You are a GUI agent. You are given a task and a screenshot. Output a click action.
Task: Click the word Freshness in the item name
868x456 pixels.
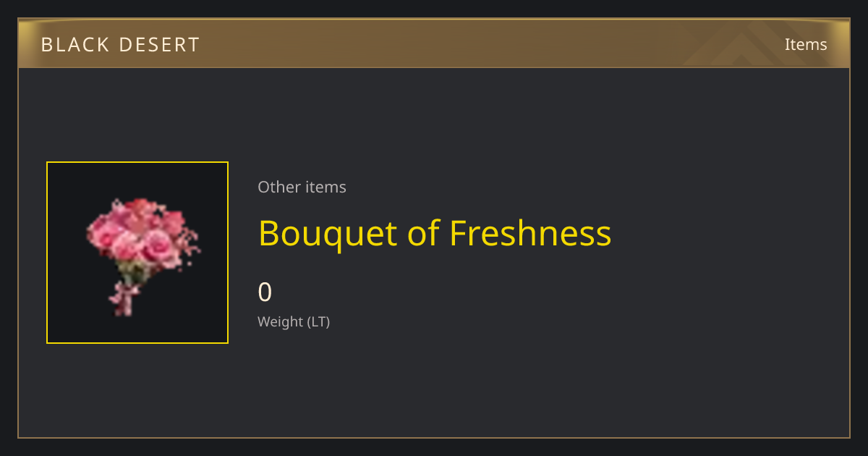click(x=530, y=233)
